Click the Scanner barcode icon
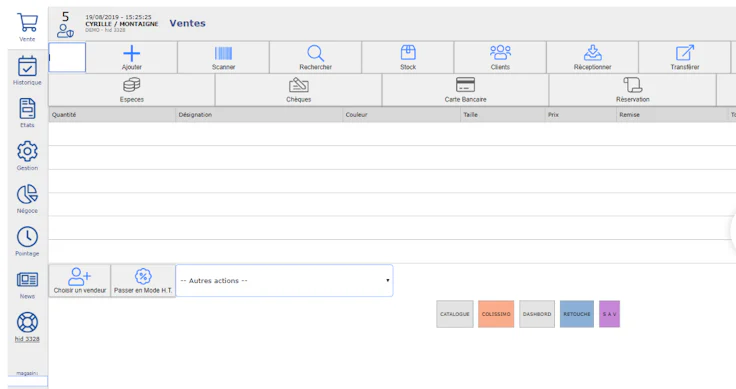736x389 pixels. coord(223,53)
